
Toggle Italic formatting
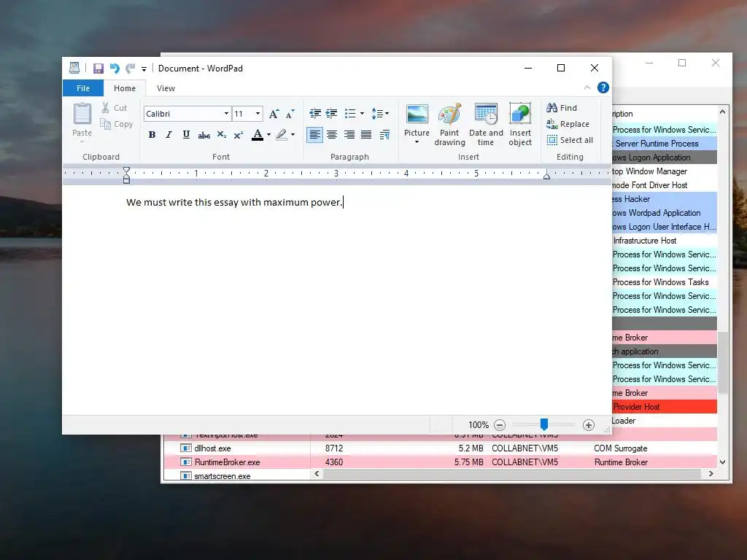(169, 135)
